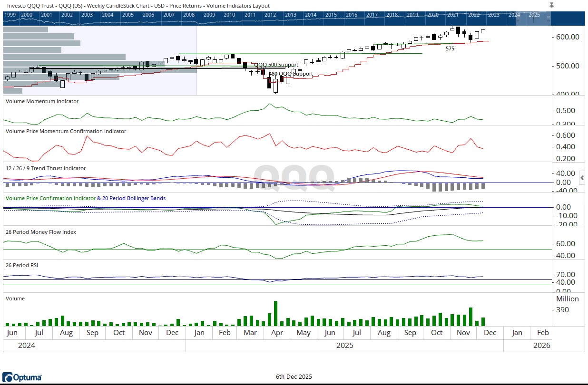Viewport: 588px width, 385px height.
Task: Click the 2020 year marker
Action: pyautogui.click(x=433, y=15)
